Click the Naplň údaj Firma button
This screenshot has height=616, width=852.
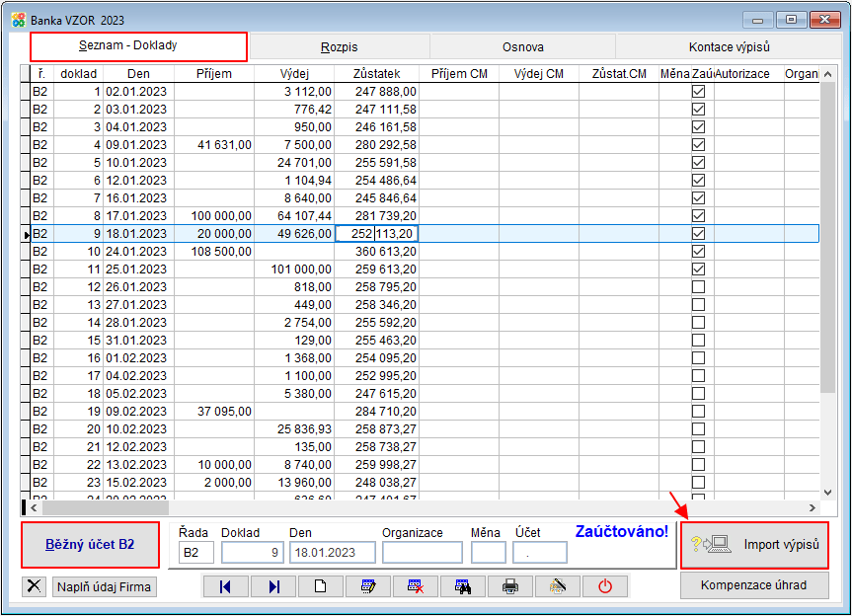[104, 587]
